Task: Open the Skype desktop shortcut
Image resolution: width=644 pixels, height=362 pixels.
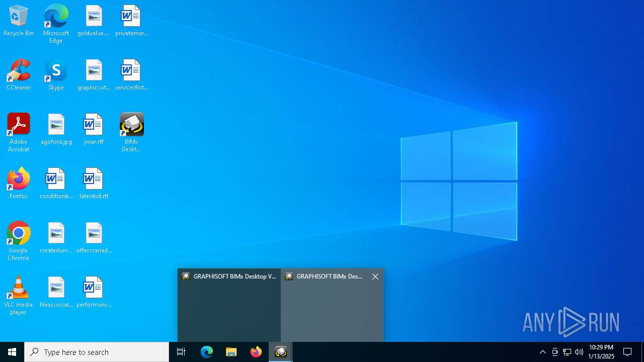Action: click(x=56, y=75)
